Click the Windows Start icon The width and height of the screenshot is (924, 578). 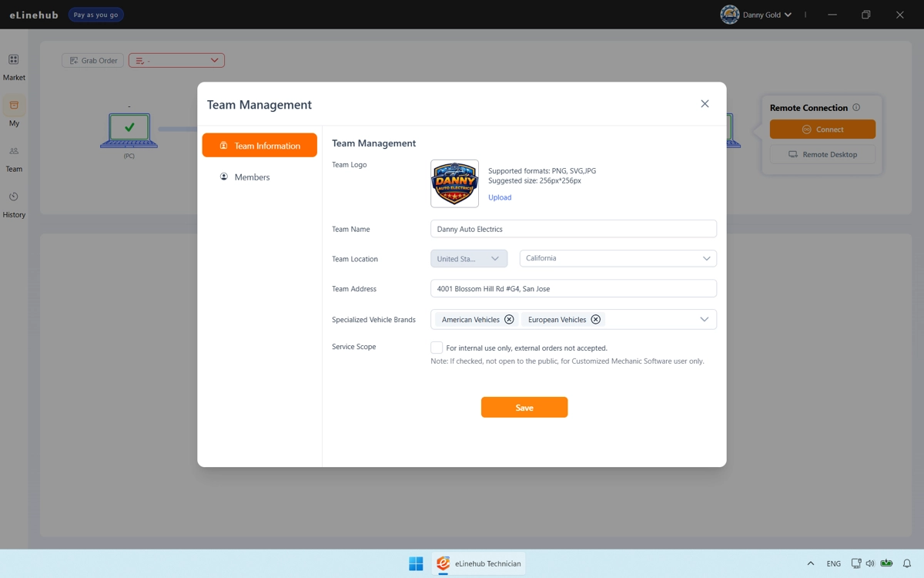[x=416, y=563]
